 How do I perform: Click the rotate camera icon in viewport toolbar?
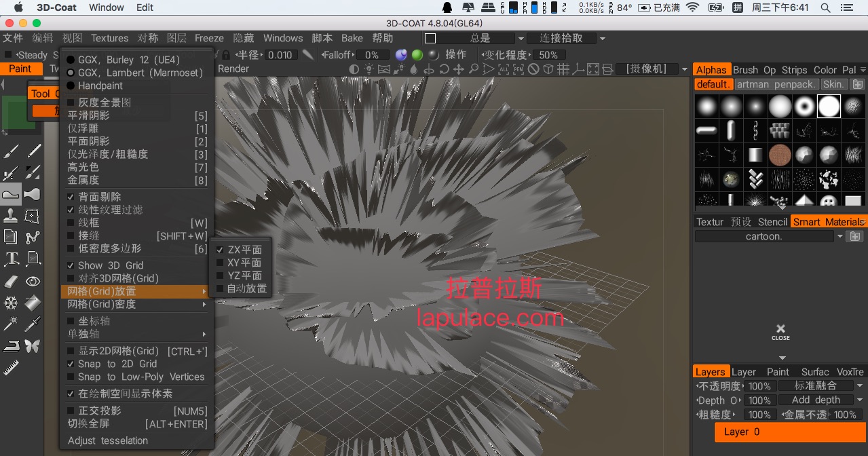coord(444,69)
